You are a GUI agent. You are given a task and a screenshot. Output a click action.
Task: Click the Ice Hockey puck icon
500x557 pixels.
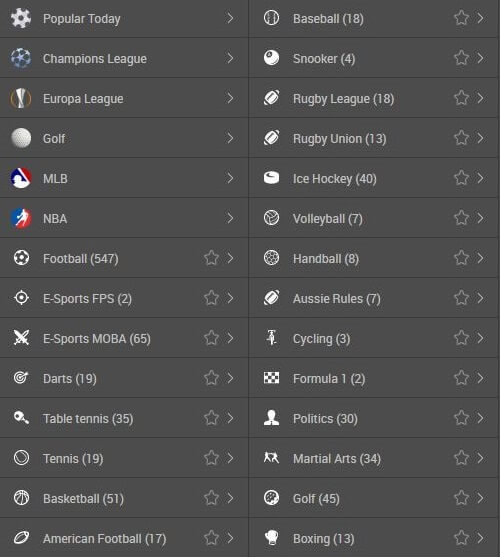[271, 178]
